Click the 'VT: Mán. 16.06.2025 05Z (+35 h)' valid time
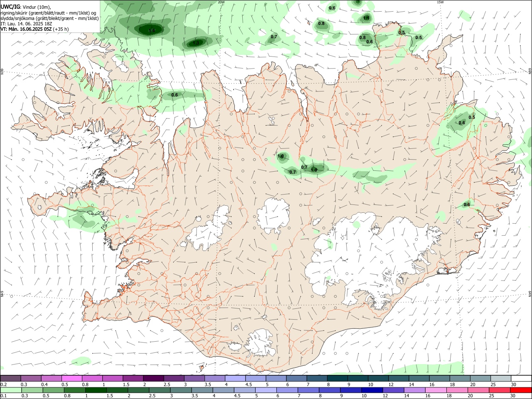This screenshot has width=532, height=399. coord(34,29)
